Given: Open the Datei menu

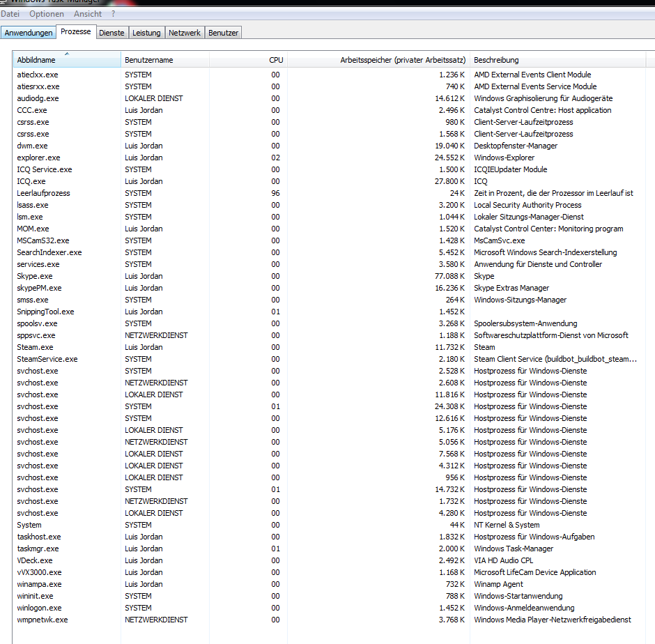Looking at the screenshot, I should click(10, 14).
